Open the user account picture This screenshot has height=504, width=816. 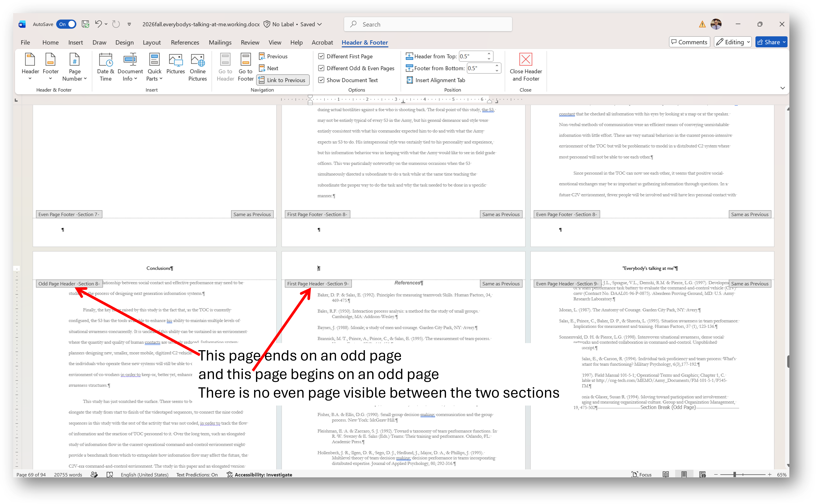pos(716,24)
